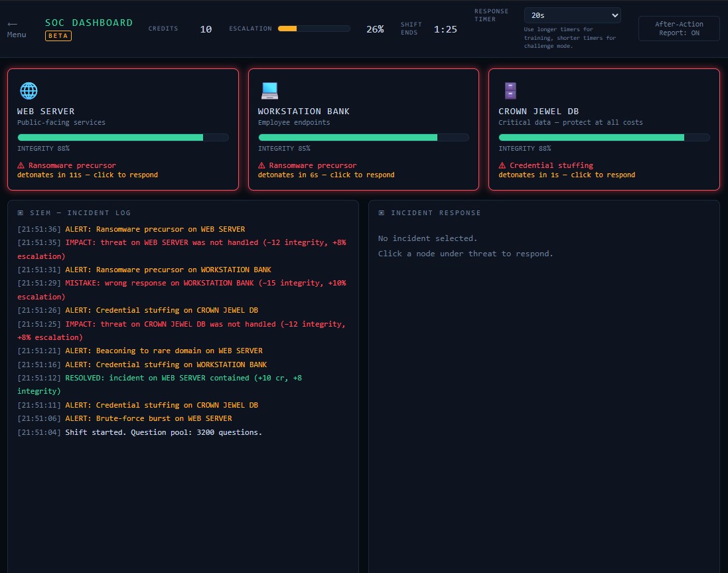Click the laptop icon on Workstation Bank card
This screenshot has height=573, width=728.
pos(269,91)
